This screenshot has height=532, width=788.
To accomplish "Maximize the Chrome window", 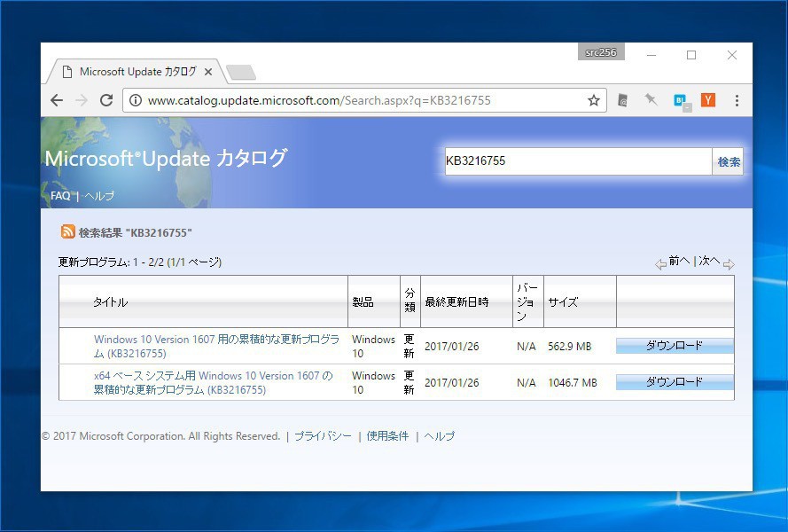I will point(691,55).
